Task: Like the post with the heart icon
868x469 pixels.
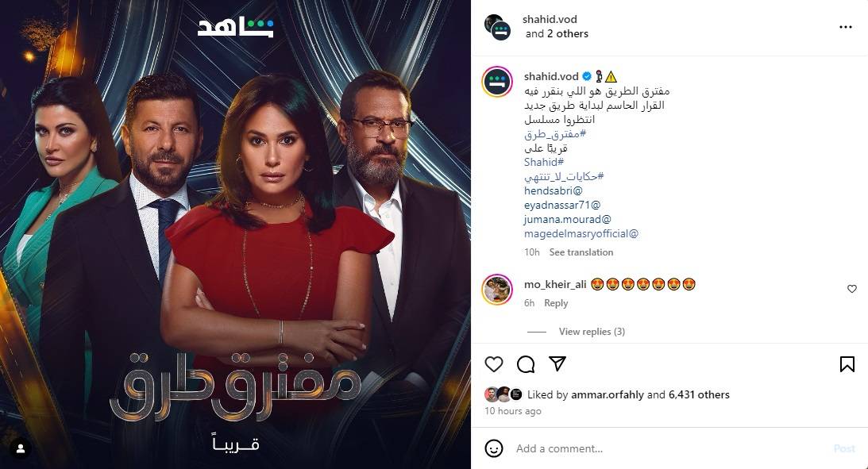Action: 494,364
